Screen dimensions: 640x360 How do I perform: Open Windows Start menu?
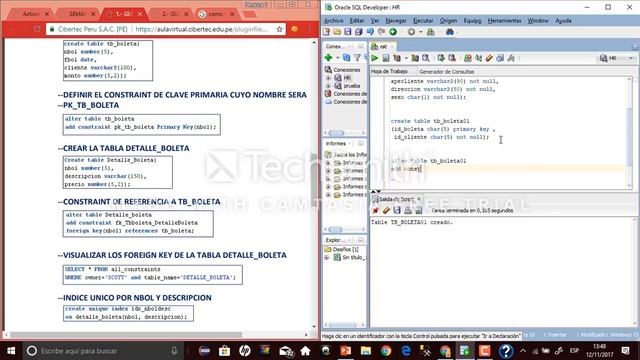(11, 351)
